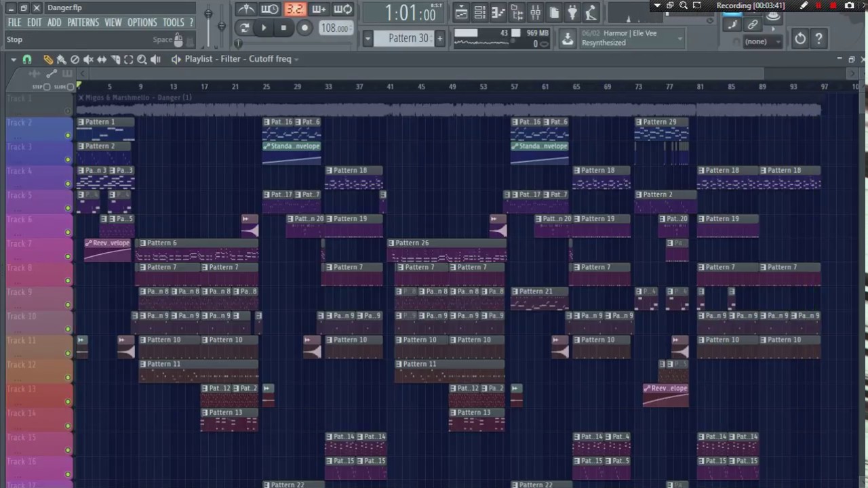Select the Zoom magnifier tool
Viewport: 868px width, 488px height.
coord(142,60)
